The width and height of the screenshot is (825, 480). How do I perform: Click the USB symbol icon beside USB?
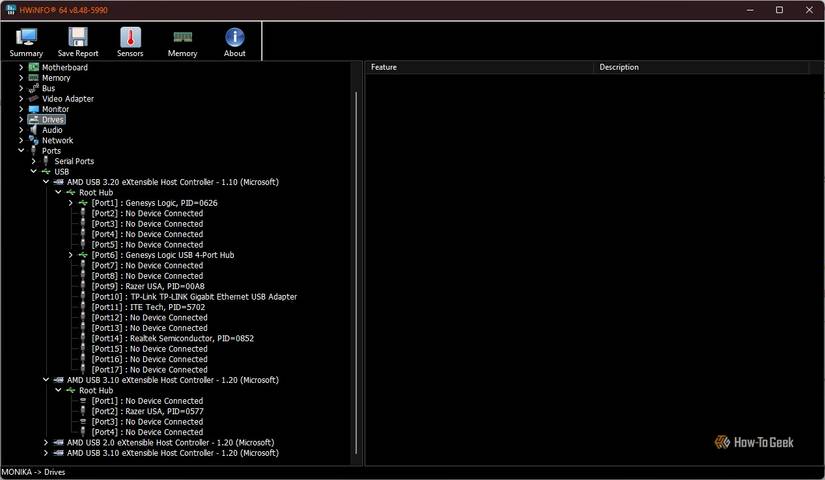tap(46, 172)
